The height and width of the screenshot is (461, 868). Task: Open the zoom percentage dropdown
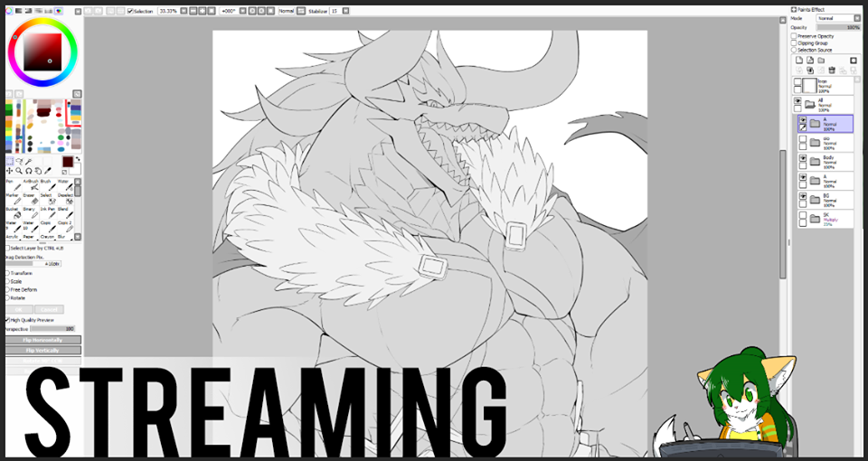click(184, 11)
